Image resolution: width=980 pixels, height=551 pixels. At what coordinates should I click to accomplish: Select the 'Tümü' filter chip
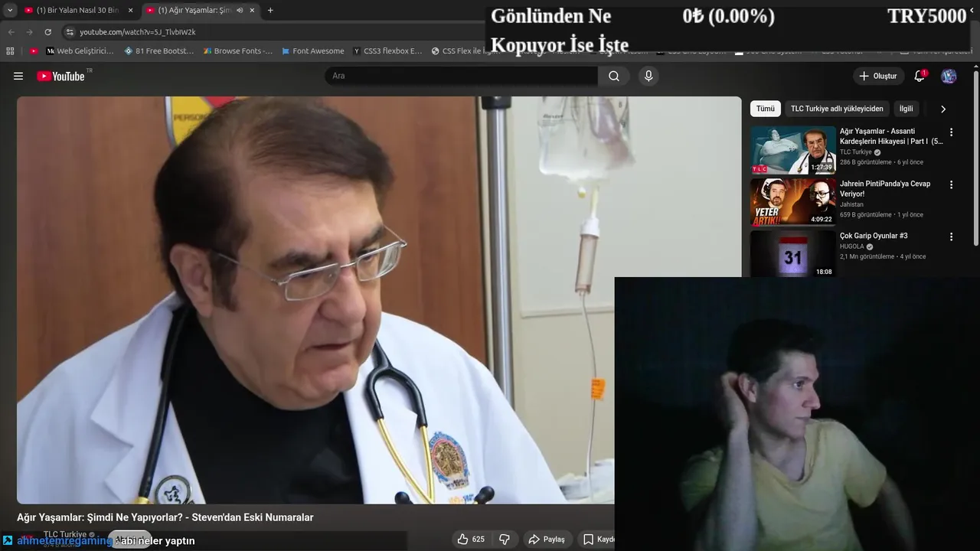765,109
